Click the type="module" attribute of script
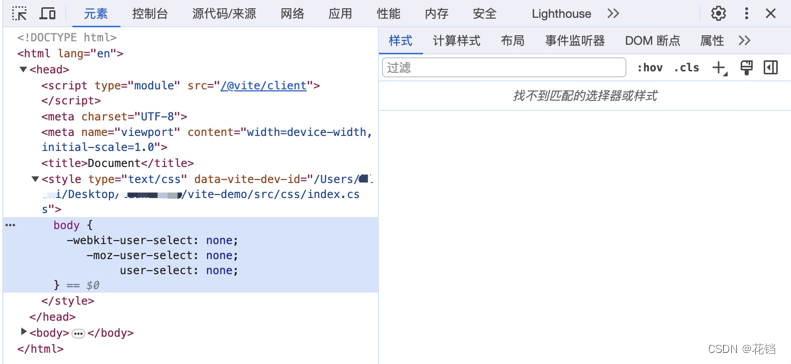Screen dimensions: 791x364 (137, 85)
